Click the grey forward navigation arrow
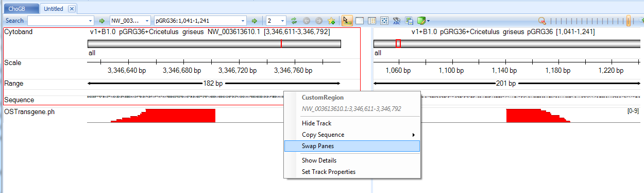Image resolution: width=644 pixels, height=193 pixels. pos(319,21)
